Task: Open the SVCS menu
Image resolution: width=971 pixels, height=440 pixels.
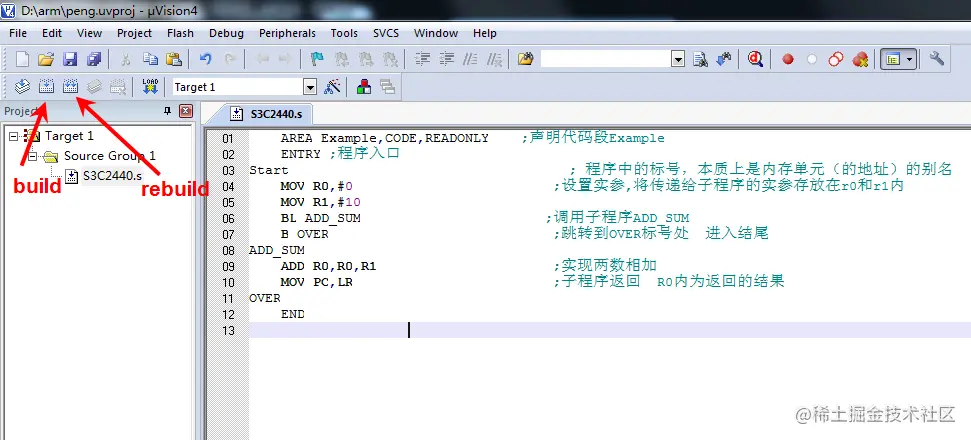Action: point(386,33)
